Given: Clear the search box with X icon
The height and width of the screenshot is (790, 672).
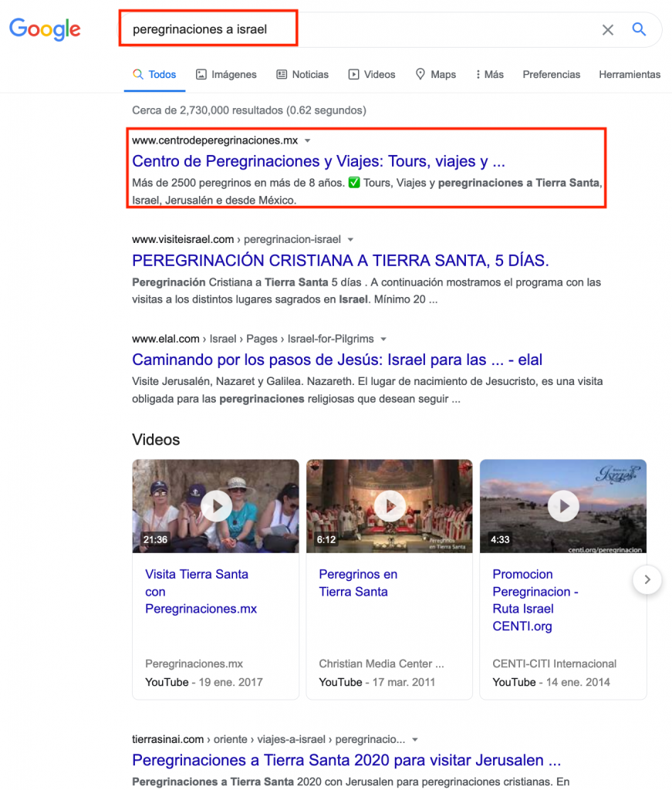Looking at the screenshot, I should coord(607,30).
